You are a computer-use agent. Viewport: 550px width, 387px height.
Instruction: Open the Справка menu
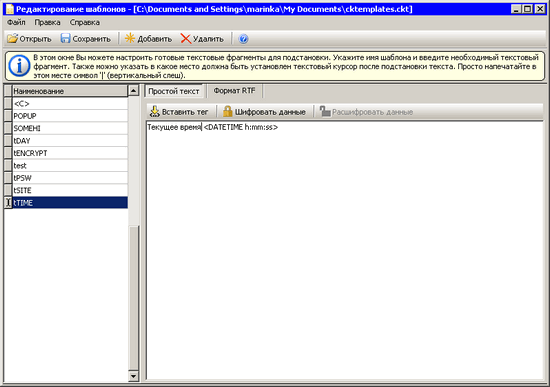click(x=85, y=22)
